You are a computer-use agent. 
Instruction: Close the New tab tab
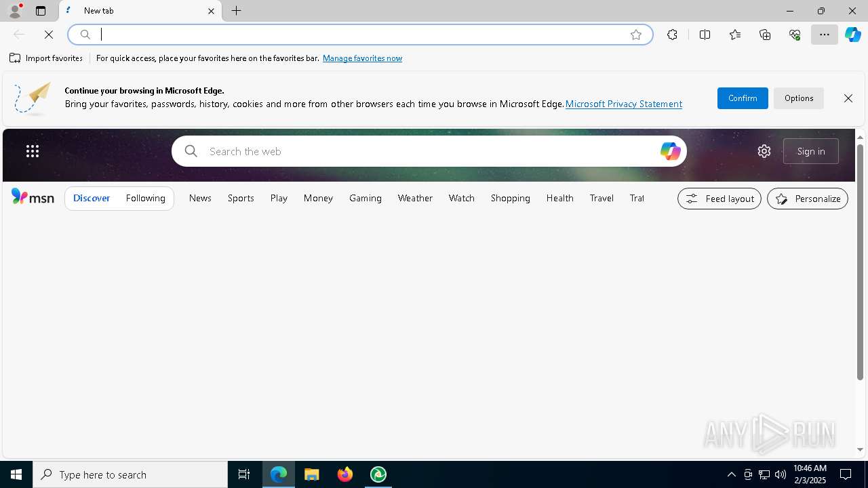click(211, 11)
